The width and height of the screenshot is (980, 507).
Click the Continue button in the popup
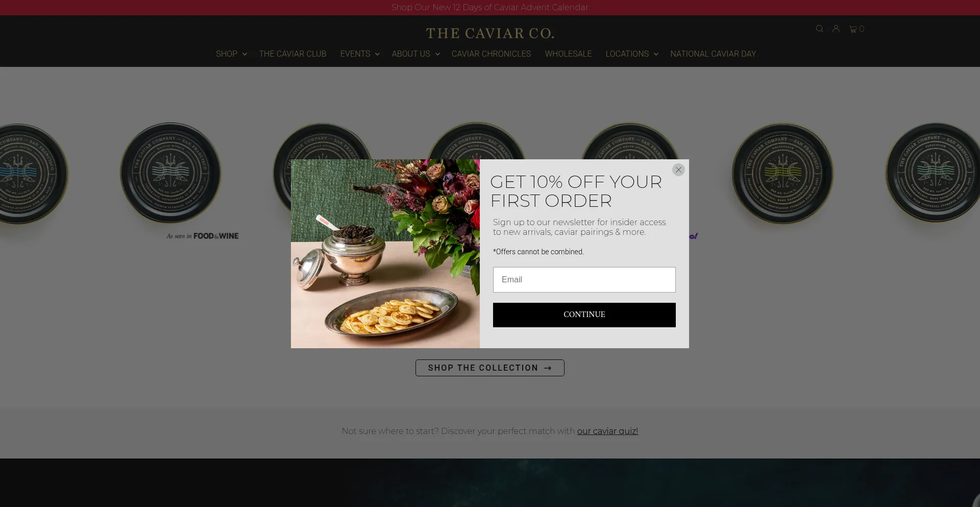(x=584, y=315)
